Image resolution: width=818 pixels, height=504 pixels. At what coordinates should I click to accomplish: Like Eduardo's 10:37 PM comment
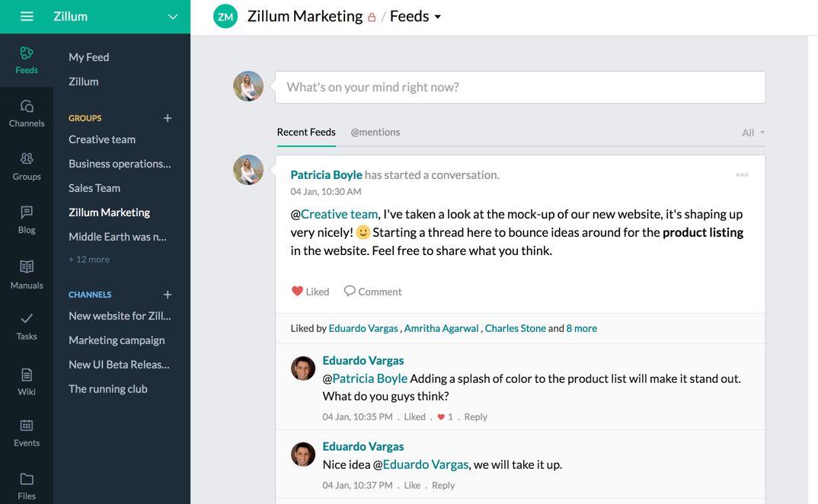point(412,485)
